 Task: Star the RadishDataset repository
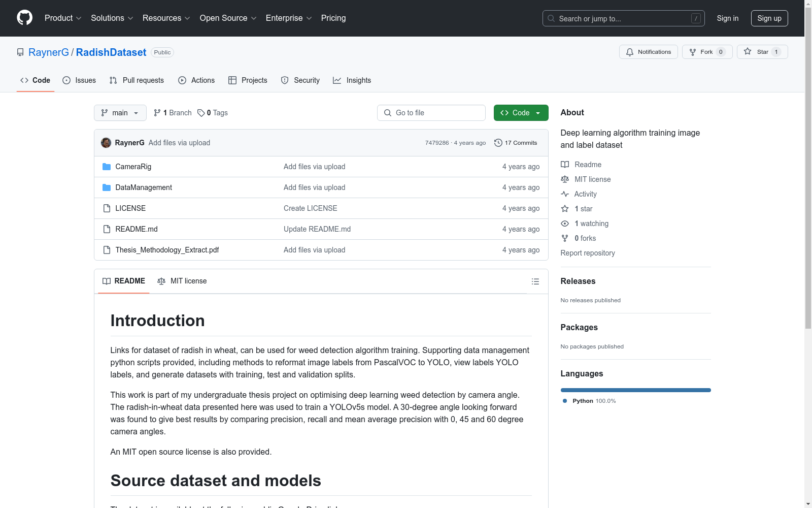point(762,52)
